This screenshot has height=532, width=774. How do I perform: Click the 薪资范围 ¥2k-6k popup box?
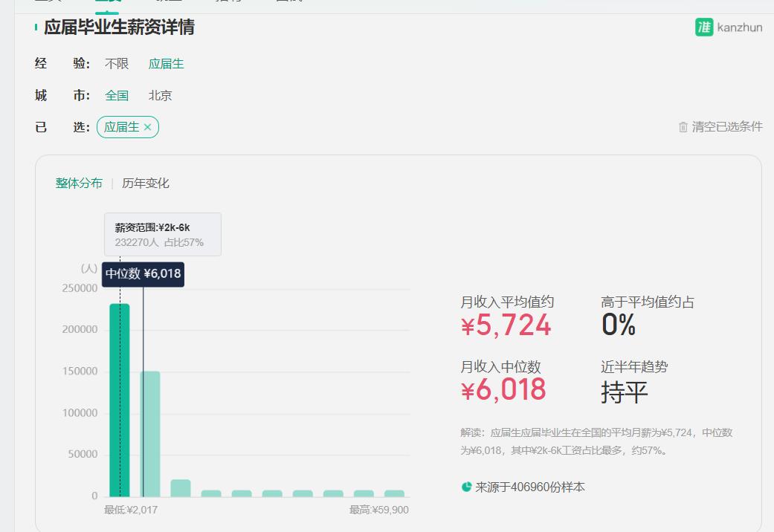point(164,233)
